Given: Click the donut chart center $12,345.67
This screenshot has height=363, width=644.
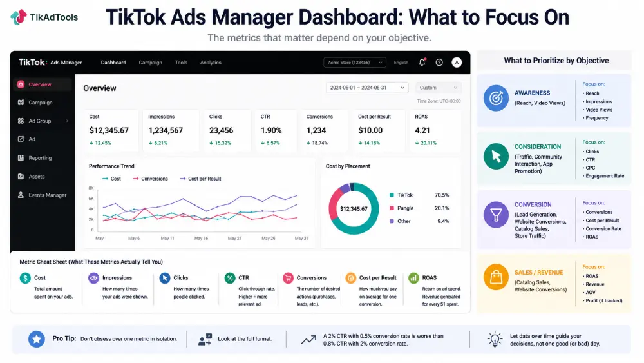Looking at the screenshot, I should tap(354, 209).
